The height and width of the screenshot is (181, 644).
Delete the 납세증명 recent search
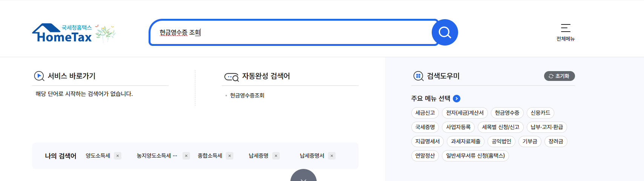coord(276,156)
